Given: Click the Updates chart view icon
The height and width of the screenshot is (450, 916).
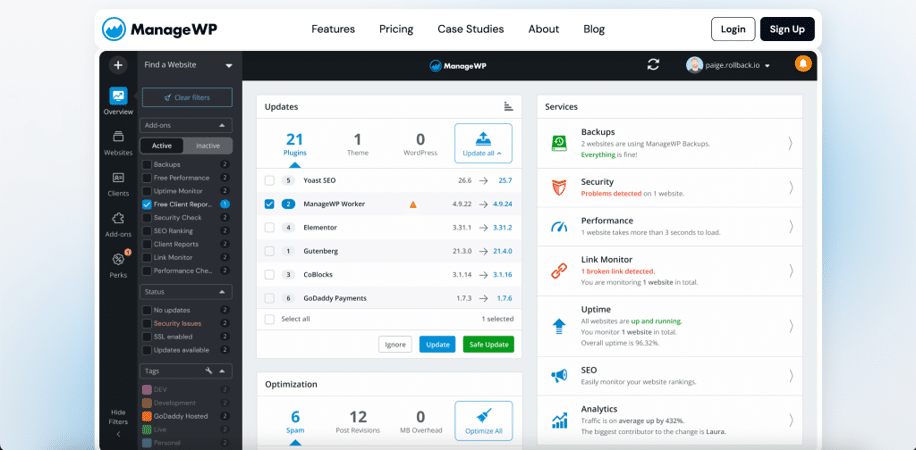Looking at the screenshot, I should click(x=508, y=106).
